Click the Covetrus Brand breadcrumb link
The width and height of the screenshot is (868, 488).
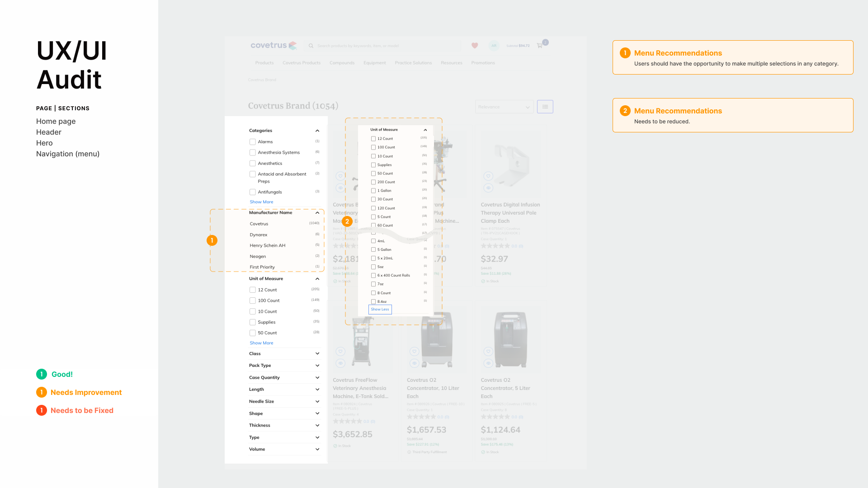point(262,80)
